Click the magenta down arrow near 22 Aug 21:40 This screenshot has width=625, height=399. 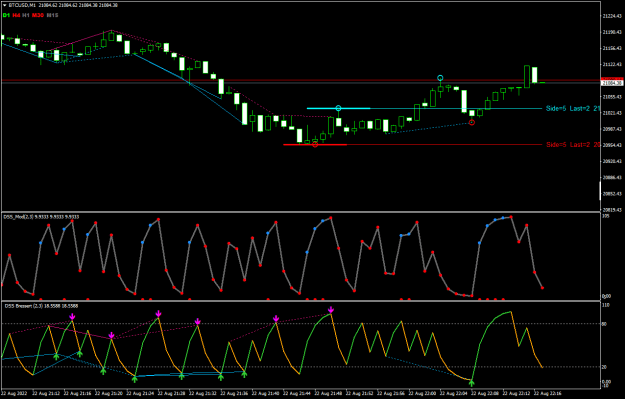[x=276, y=318]
